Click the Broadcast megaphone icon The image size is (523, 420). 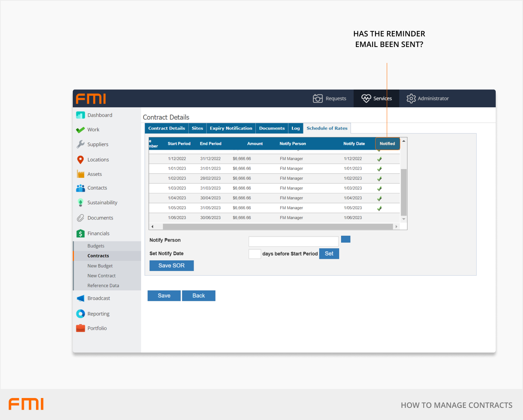click(x=80, y=299)
